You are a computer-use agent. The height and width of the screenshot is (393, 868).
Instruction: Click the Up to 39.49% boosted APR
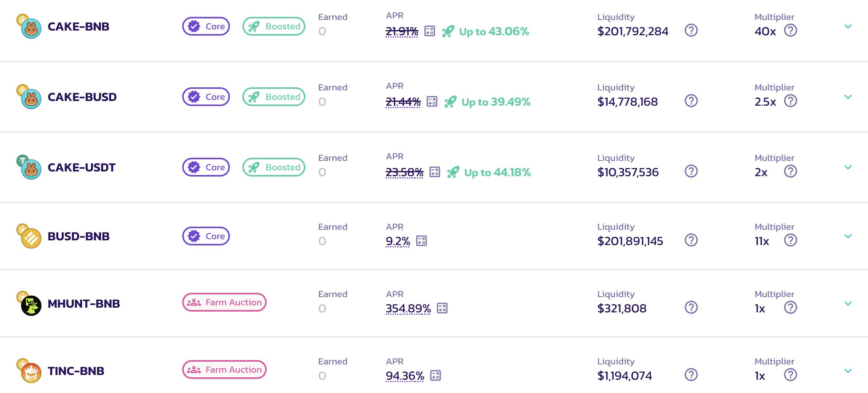coord(496,102)
